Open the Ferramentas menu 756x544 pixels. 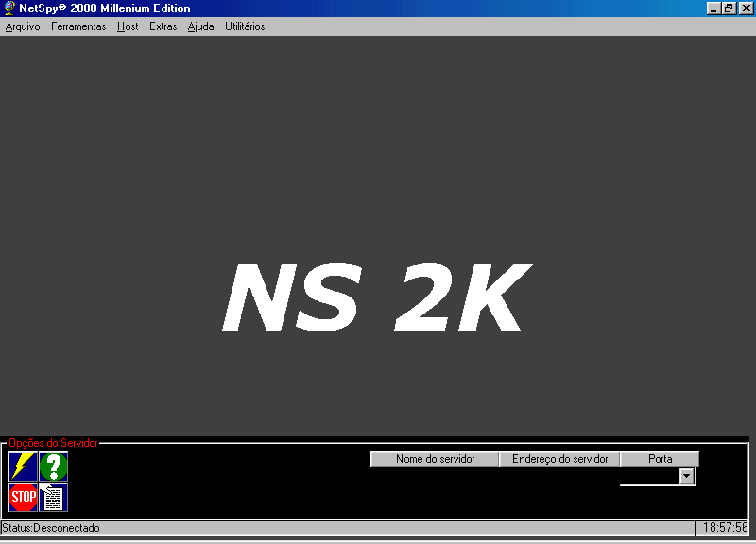pyautogui.click(x=78, y=26)
